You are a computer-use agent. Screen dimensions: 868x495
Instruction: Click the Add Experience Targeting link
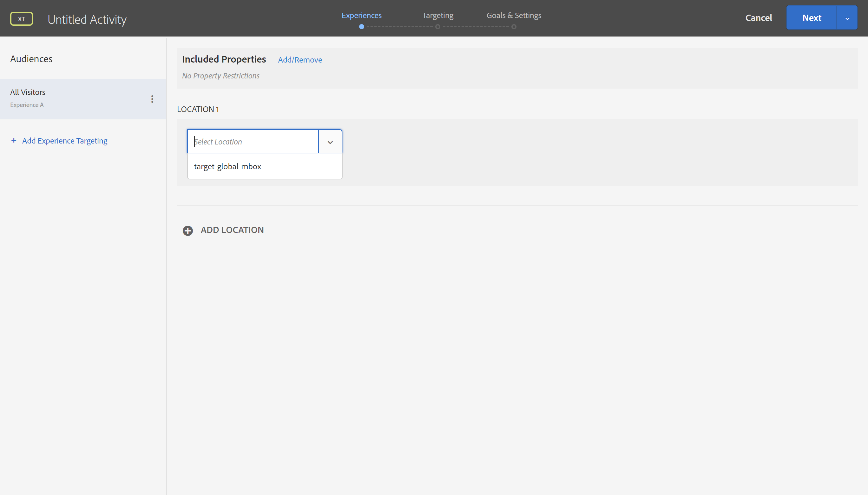coord(65,141)
